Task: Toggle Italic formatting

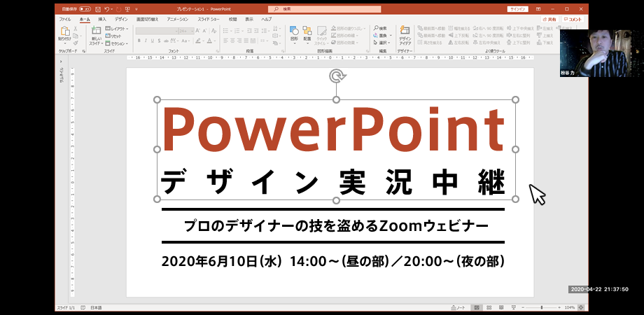Action: pos(146,41)
